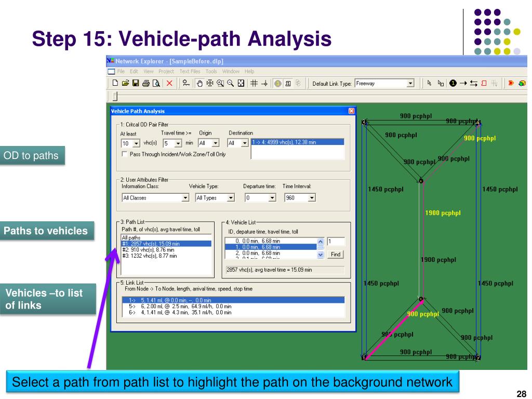Click the center-view hourglass icon
Image resolution: width=532 pixels, height=399 pixels.
(210, 83)
